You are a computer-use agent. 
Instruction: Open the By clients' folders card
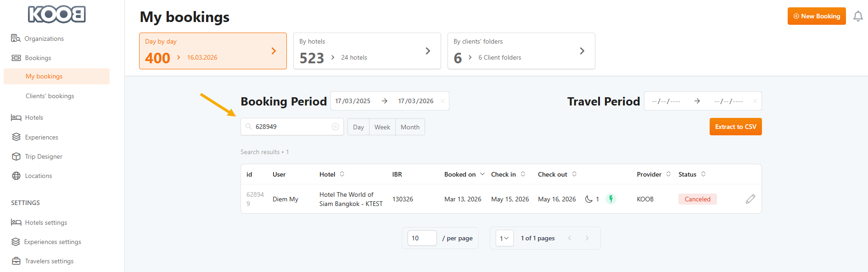pos(521,51)
